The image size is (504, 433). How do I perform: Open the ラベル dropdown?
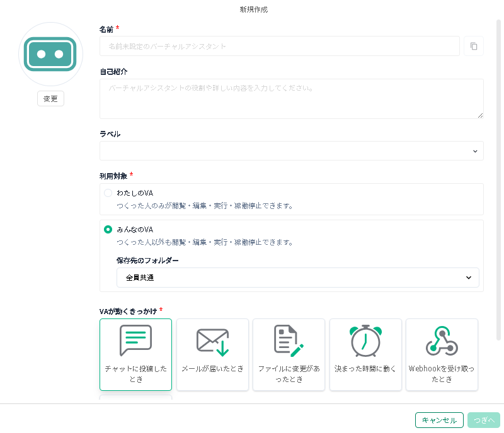pos(291,151)
